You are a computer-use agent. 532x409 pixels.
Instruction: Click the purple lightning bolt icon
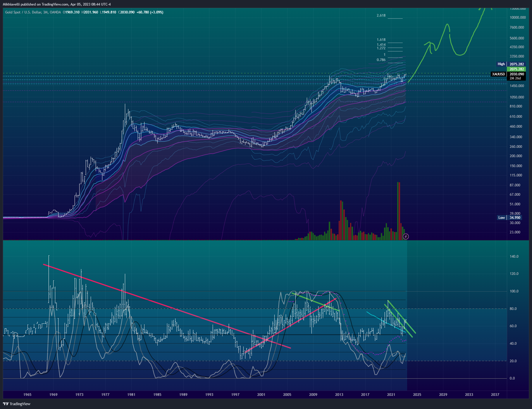click(x=406, y=236)
